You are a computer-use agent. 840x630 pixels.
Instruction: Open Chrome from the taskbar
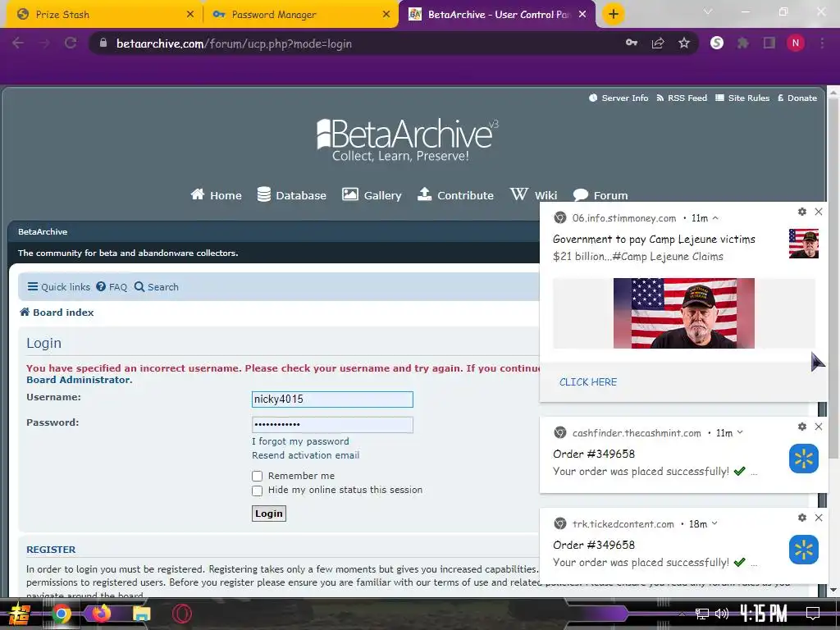coord(61,614)
